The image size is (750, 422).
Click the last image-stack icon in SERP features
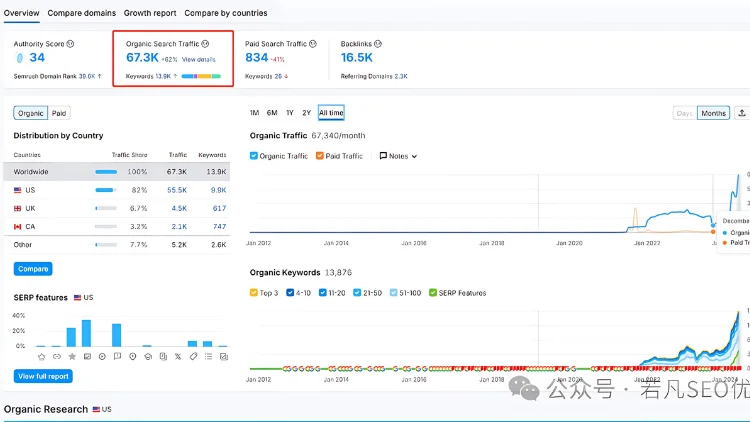(223, 356)
